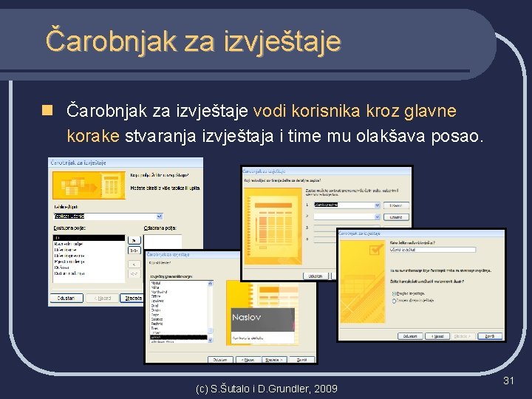The width and height of the screenshot is (532, 399).
Task: Click the single arrow add-field button
Action: tap(134, 240)
